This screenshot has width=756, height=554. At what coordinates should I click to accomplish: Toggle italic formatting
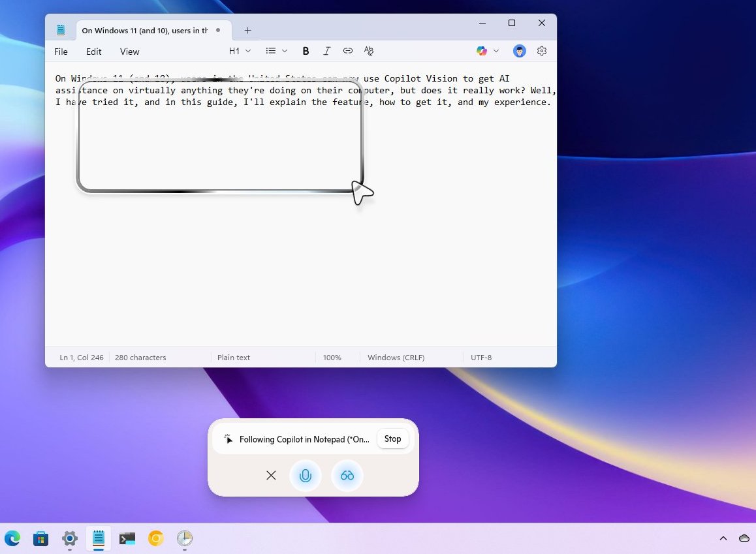(x=326, y=51)
